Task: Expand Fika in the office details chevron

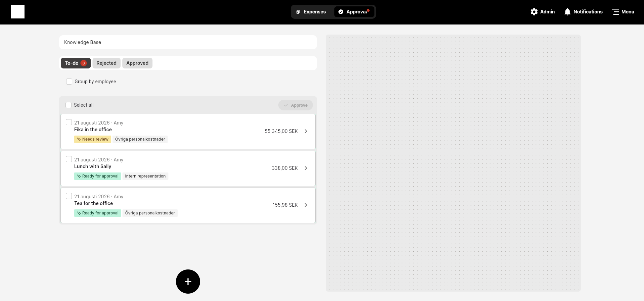Action: click(306, 131)
